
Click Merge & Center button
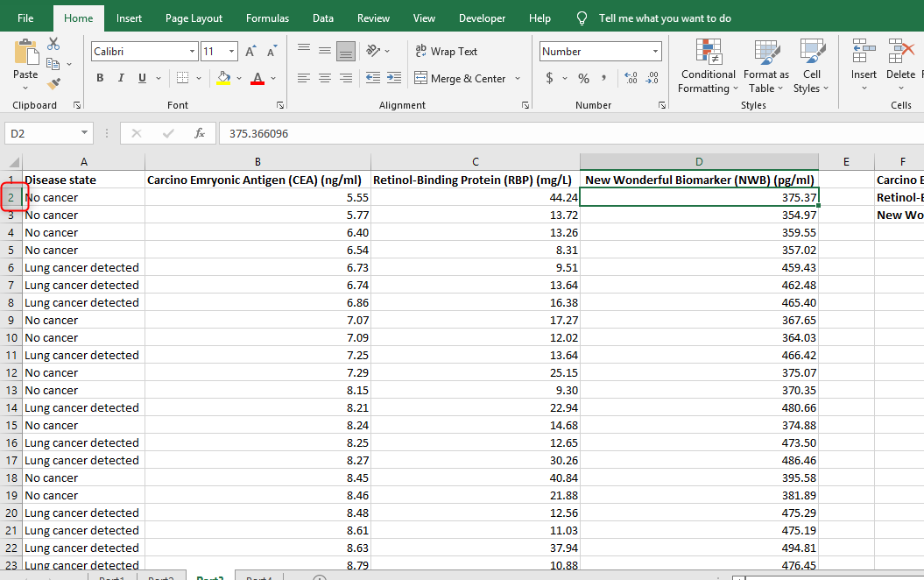click(460, 78)
